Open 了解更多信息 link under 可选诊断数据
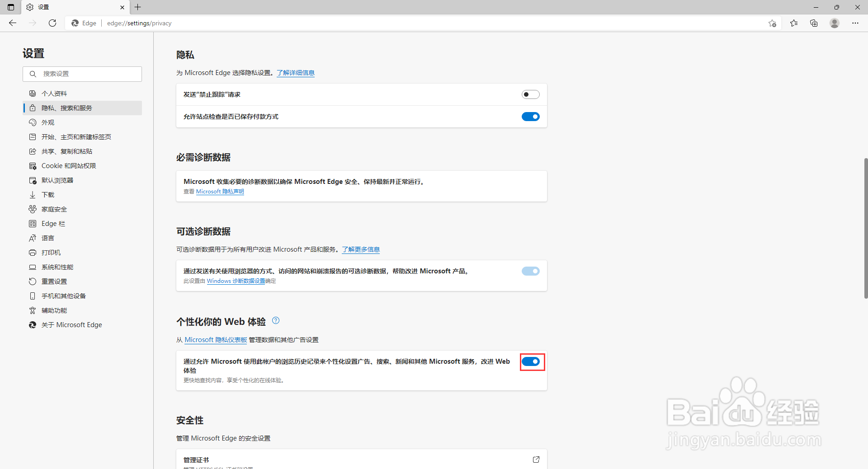 pyautogui.click(x=361, y=249)
